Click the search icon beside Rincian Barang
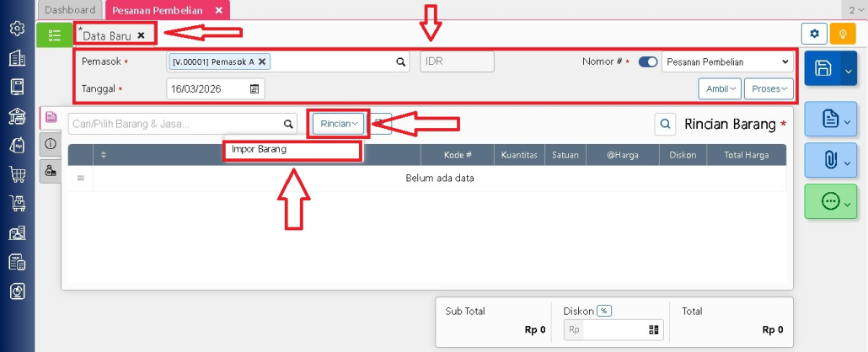868x352 pixels. (665, 125)
